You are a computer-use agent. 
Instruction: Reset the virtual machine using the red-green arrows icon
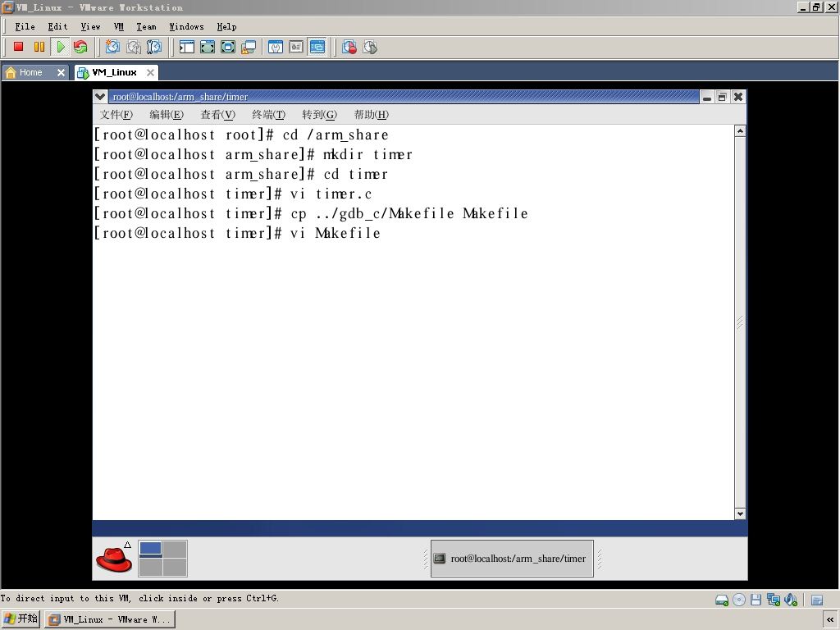click(80, 47)
